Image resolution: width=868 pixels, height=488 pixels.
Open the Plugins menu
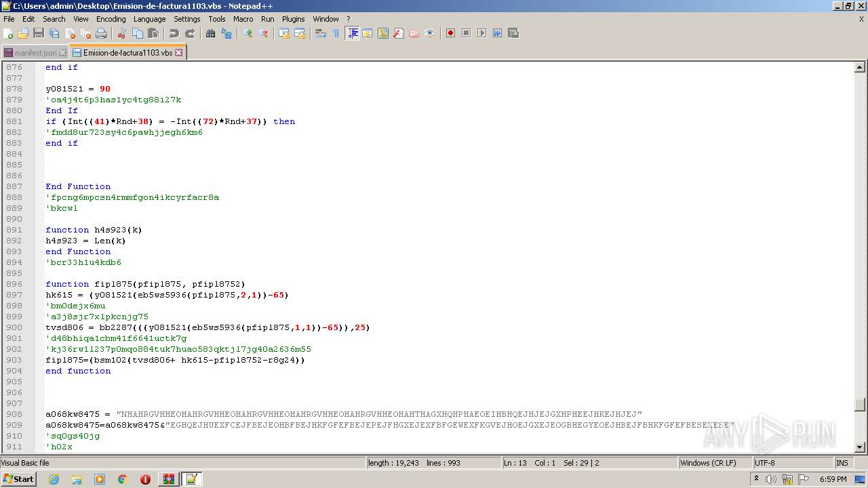tap(294, 19)
